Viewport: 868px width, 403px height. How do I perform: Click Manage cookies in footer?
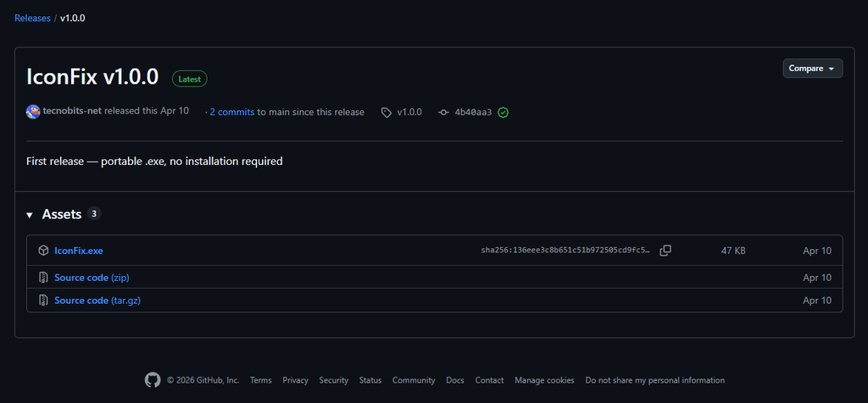tap(544, 380)
